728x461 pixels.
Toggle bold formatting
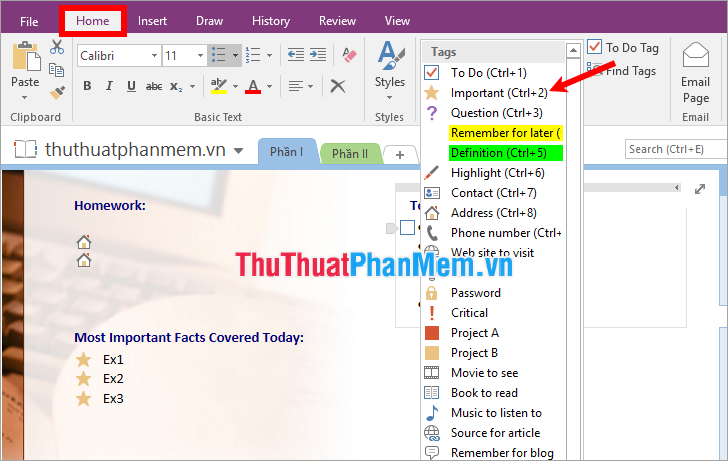pos(87,86)
